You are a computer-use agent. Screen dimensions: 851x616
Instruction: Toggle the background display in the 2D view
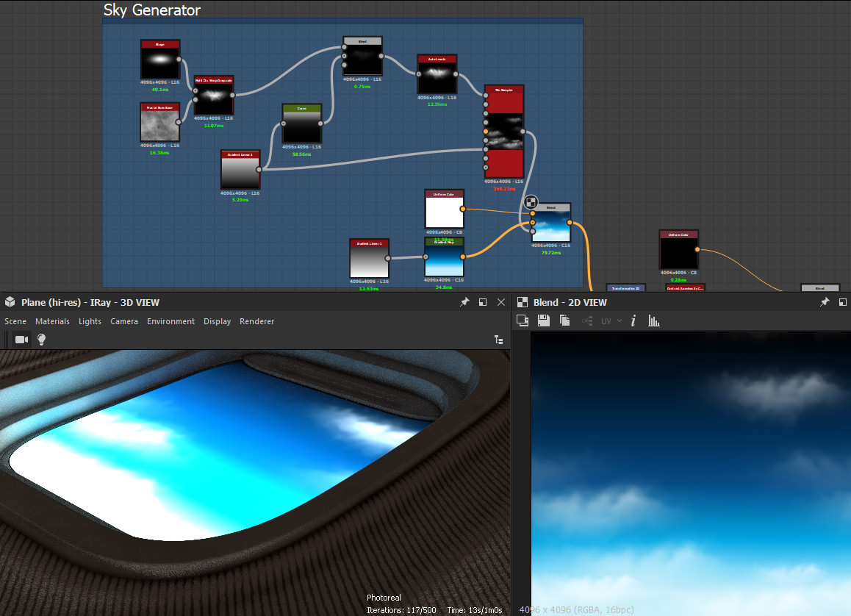point(523,320)
